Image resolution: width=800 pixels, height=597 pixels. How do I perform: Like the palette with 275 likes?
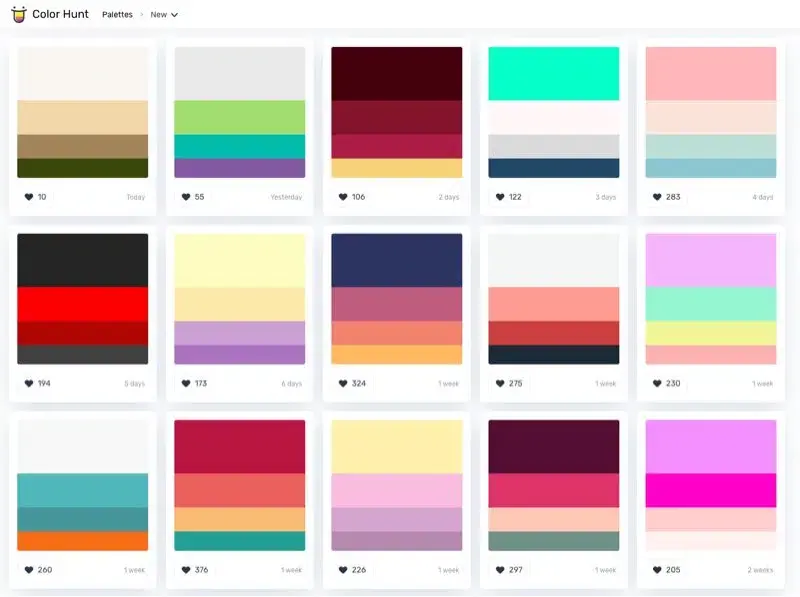coord(509,383)
